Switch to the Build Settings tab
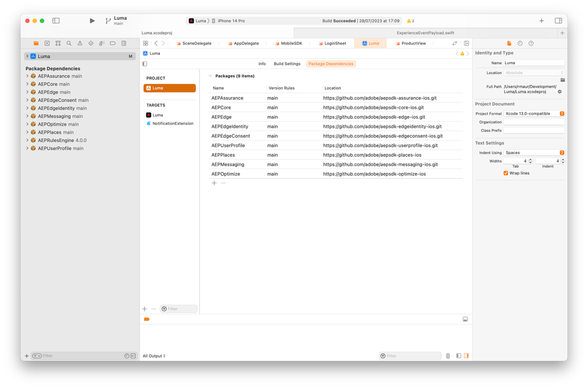This screenshot has height=388, width=588. click(x=287, y=63)
